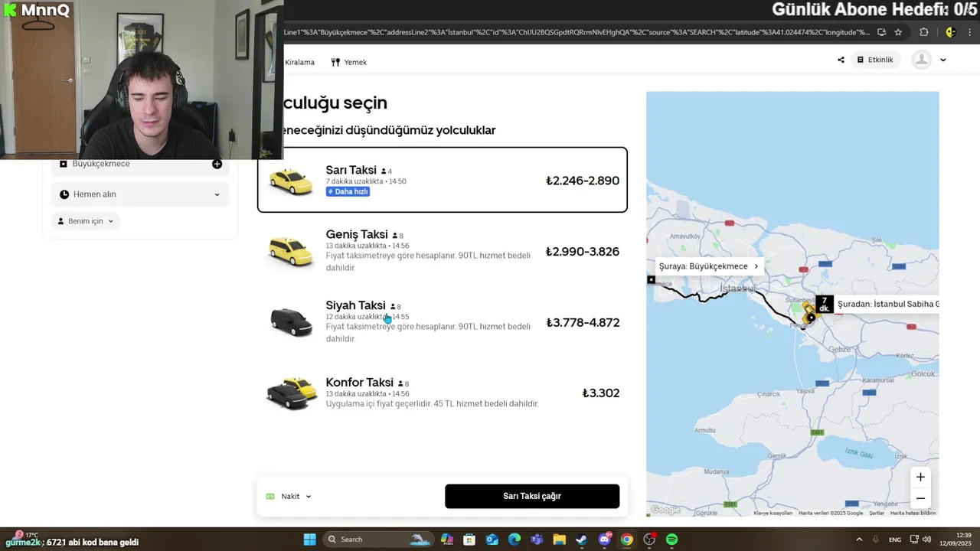Select the Konfor Taksi ride option
Screen dimensions: 980x551
tap(443, 393)
